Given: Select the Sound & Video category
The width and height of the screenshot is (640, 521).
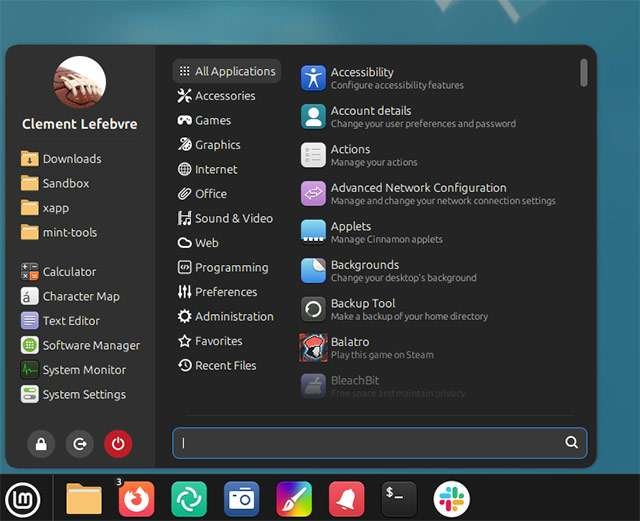Looking at the screenshot, I should [225, 218].
